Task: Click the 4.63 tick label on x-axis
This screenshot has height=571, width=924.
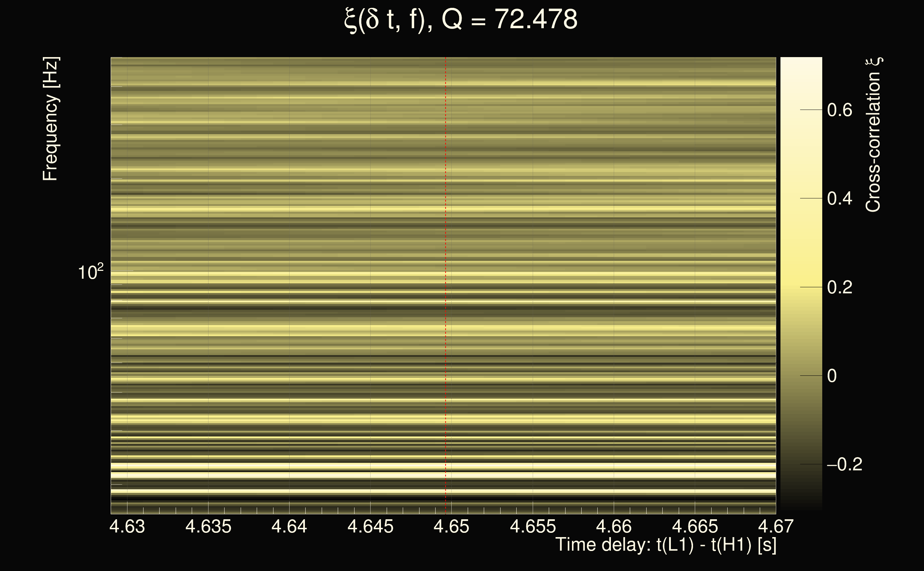Action: [127, 526]
